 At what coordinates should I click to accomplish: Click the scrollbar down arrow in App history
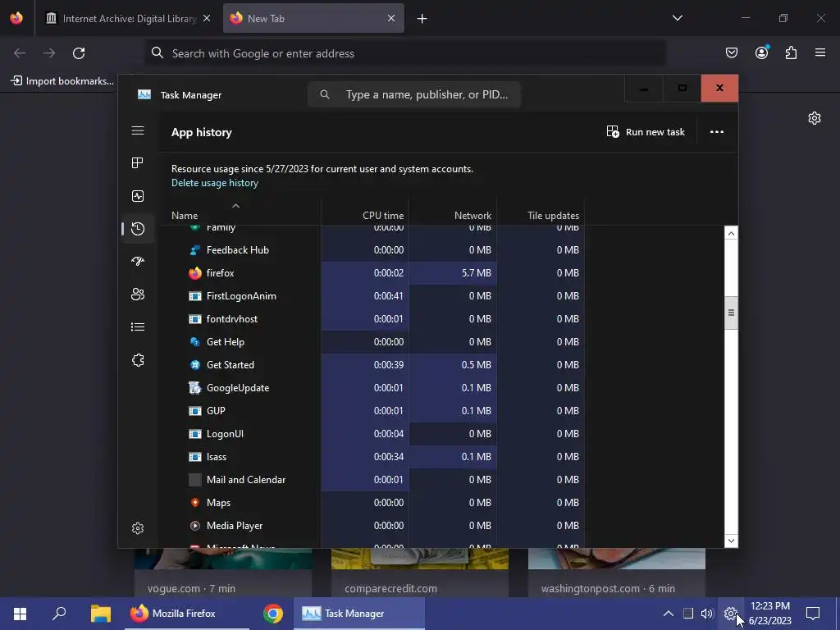tap(731, 541)
